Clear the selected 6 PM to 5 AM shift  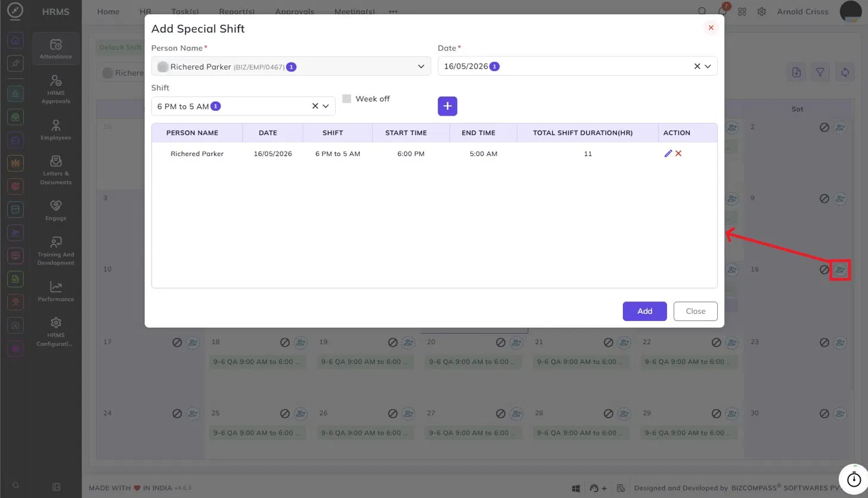pyautogui.click(x=315, y=106)
